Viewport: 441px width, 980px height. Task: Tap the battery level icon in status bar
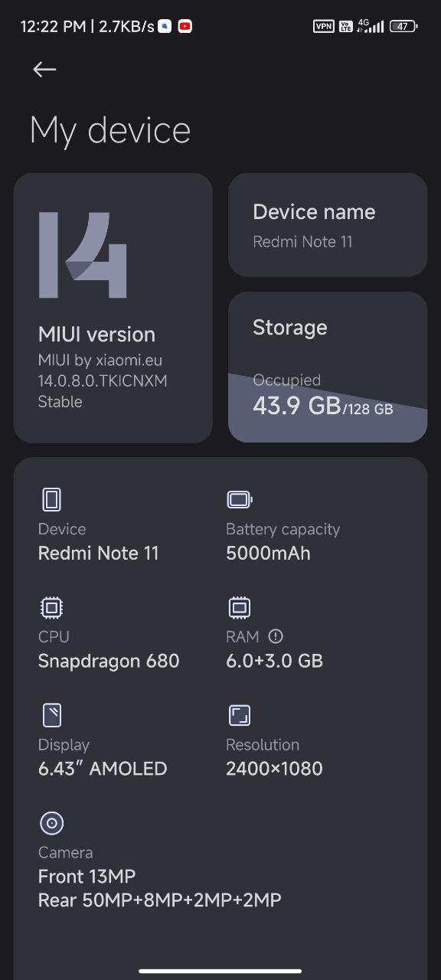coord(403,26)
